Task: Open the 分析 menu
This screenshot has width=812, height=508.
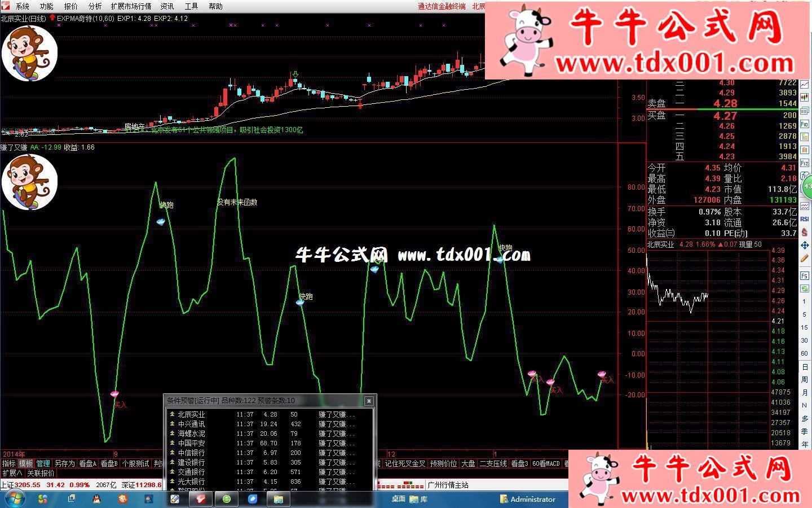Action: [95, 6]
